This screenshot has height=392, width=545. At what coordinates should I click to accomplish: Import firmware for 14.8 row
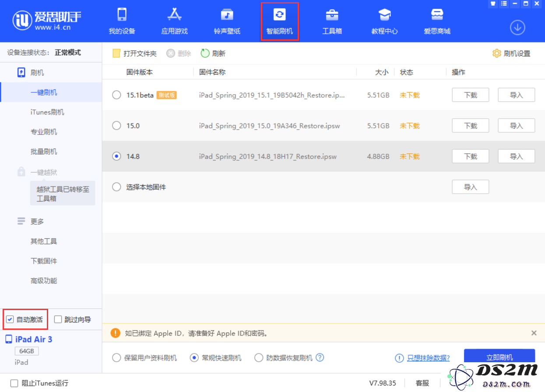click(517, 156)
